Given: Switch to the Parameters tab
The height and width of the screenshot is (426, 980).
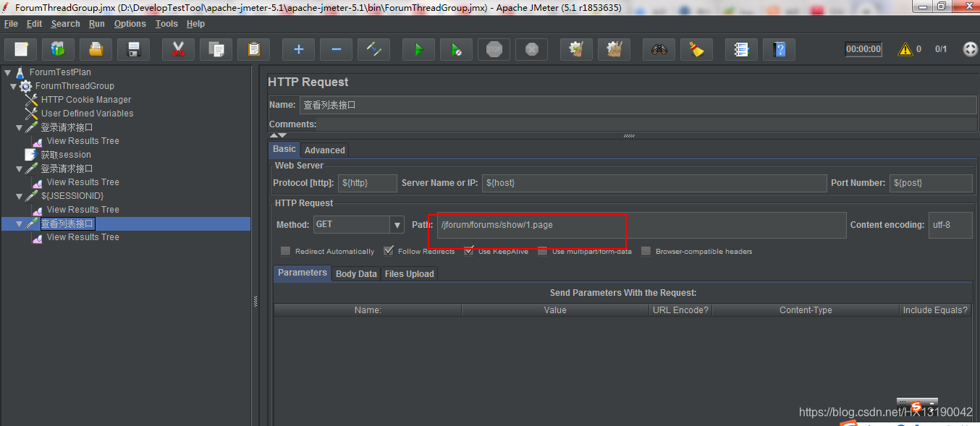Looking at the screenshot, I should click(x=303, y=273).
